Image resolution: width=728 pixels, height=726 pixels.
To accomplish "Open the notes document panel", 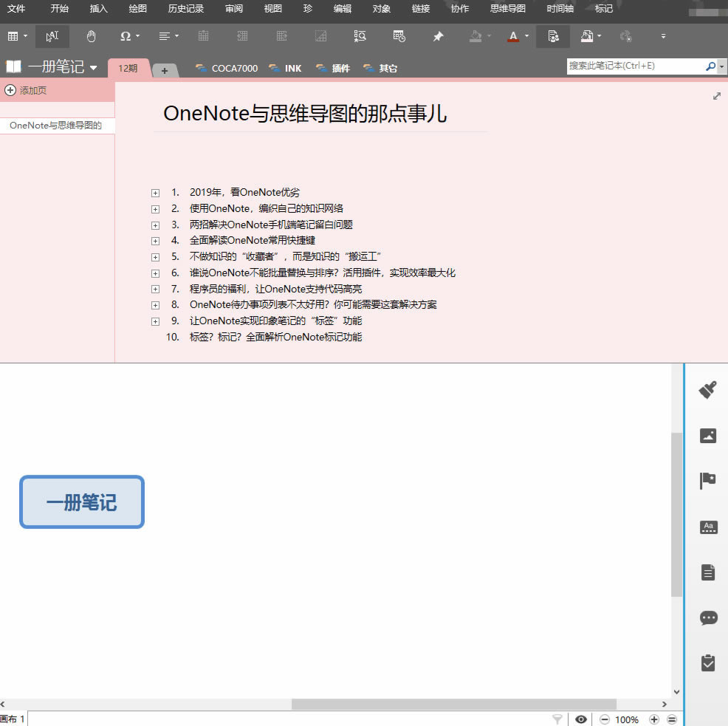I will 708,572.
